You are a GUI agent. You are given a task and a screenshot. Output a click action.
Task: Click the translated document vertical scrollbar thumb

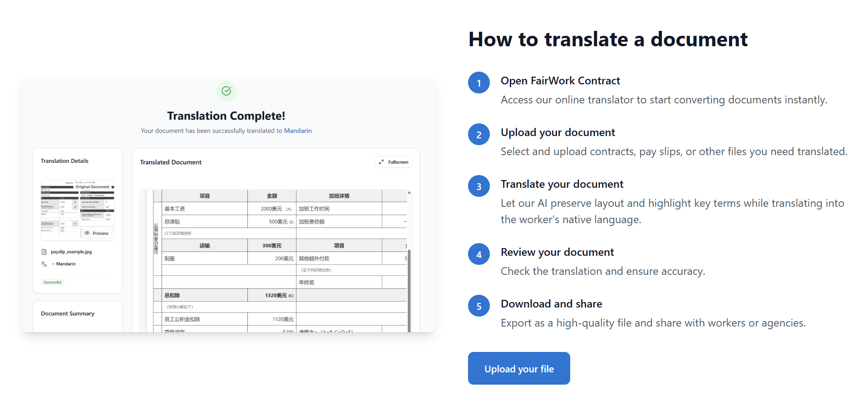pos(409,290)
